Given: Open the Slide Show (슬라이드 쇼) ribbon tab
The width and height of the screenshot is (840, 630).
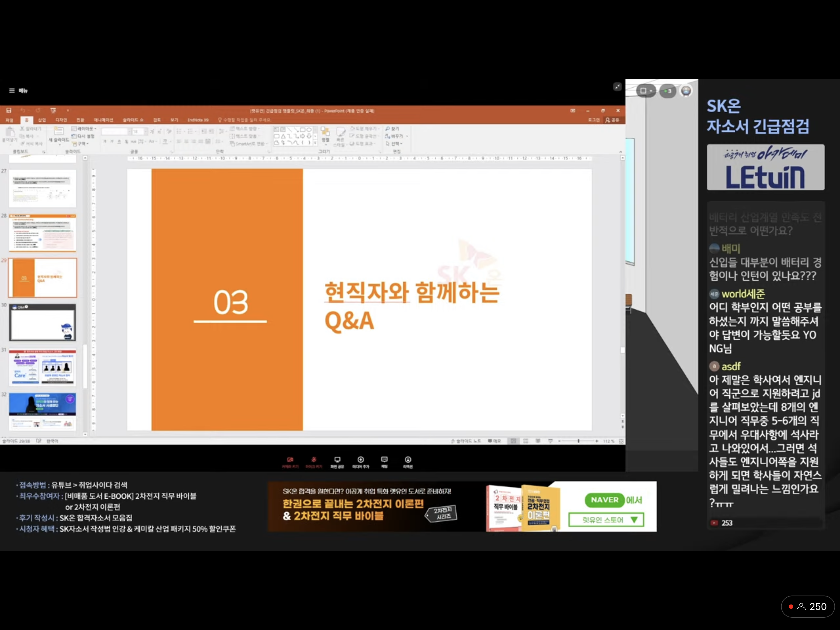Looking at the screenshot, I should 133,120.
